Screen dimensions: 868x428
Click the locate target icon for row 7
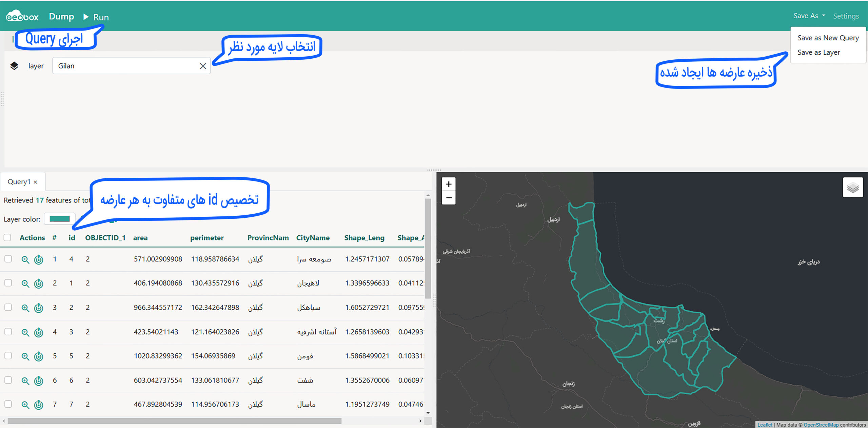[39, 405]
